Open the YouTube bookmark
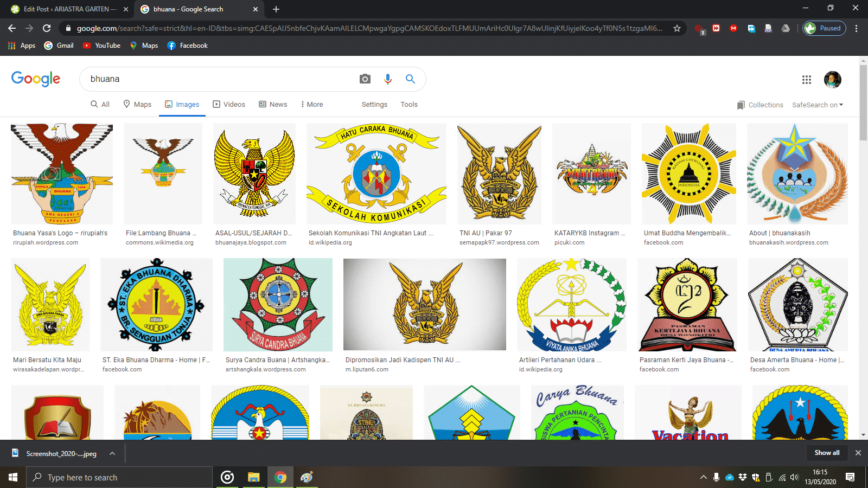This screenshot has height=488, width=868. click(x=101, y=46)
